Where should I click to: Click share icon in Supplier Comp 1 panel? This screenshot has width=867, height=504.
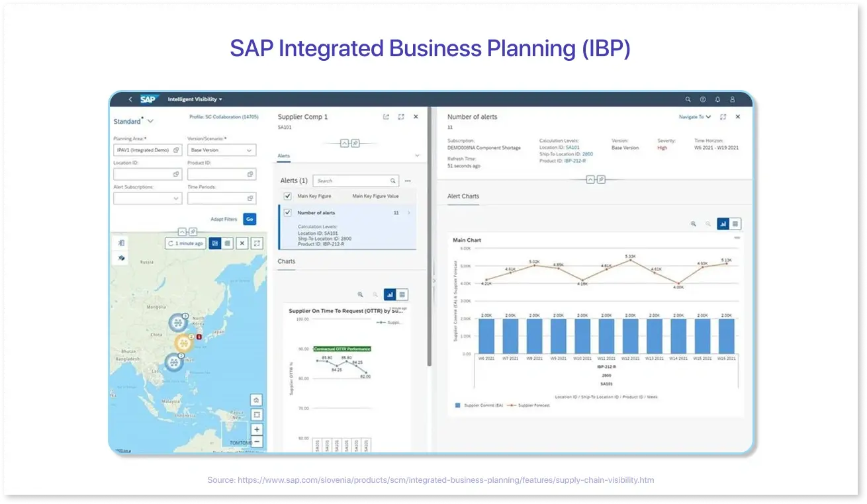pyautogui.click(x=386, y=116)
